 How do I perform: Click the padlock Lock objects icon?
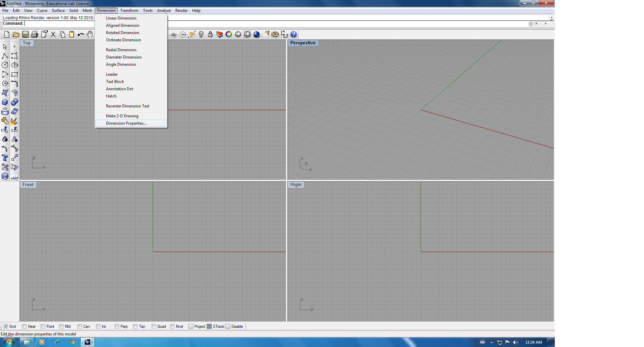point(210,34)
